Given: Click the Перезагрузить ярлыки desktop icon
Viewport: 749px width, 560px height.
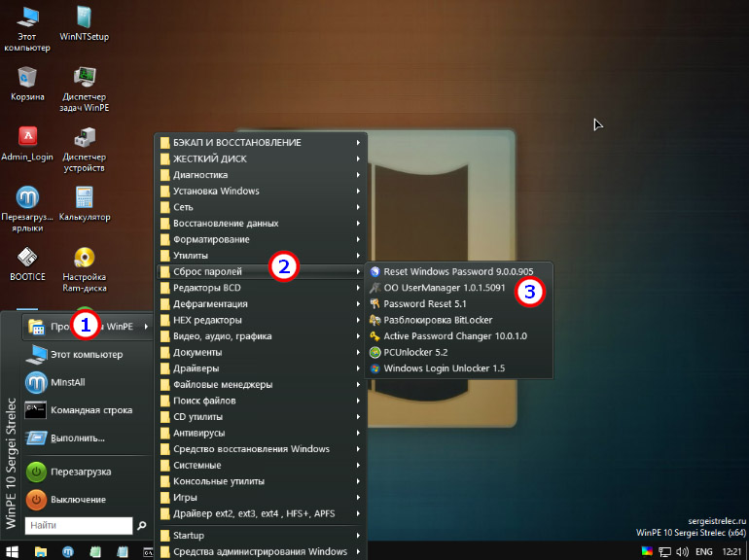Looking at the screenshot, I should click(x=27, y=210).
